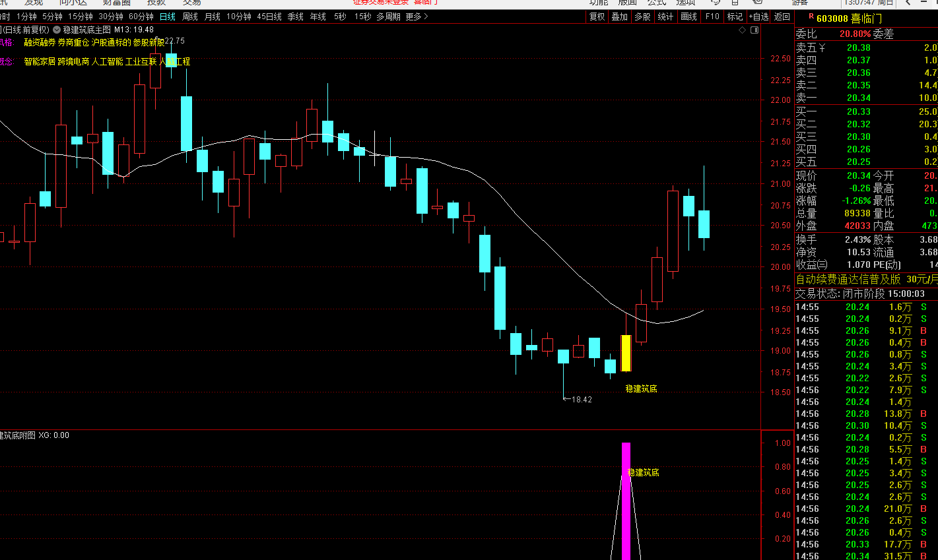The width and height of the screenshot is (938, 560).
Task: Expand the 更多 period list
Action: click(417, 16)
